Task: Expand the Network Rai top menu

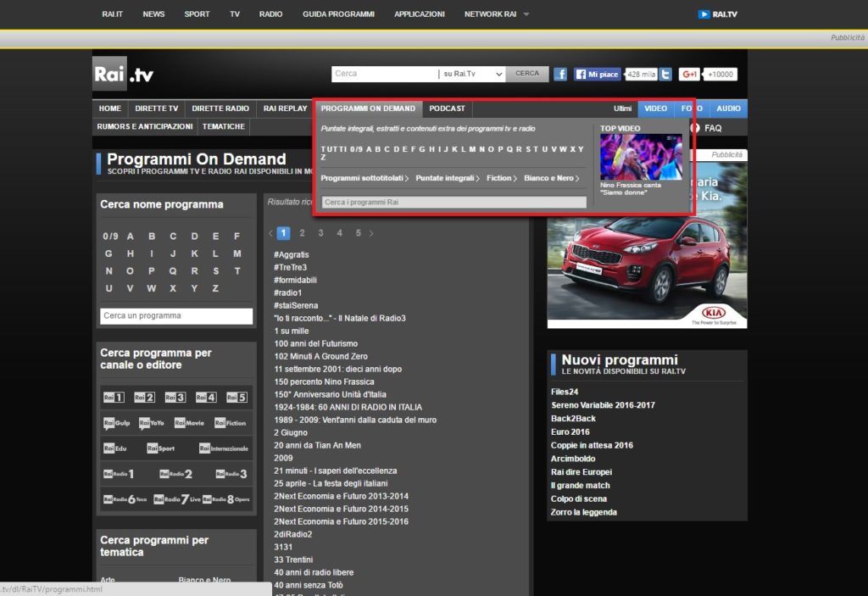Action: coord(497,14)
